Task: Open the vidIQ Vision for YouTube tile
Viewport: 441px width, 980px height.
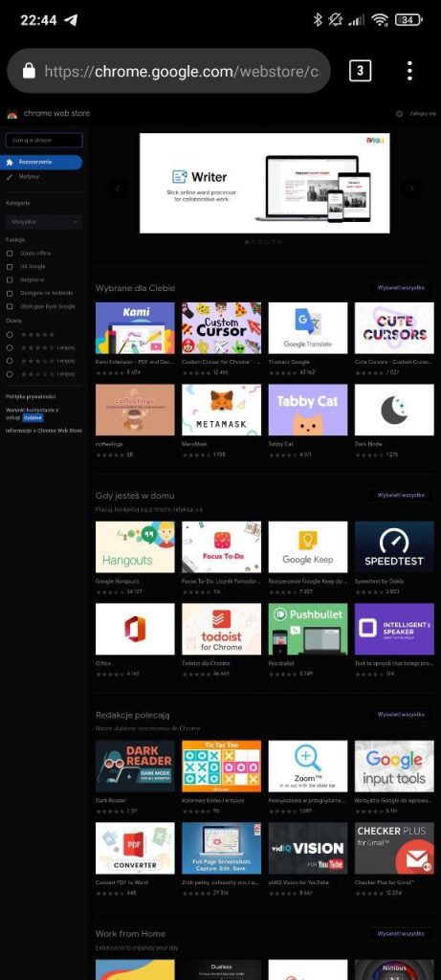Action: (308, 848)
